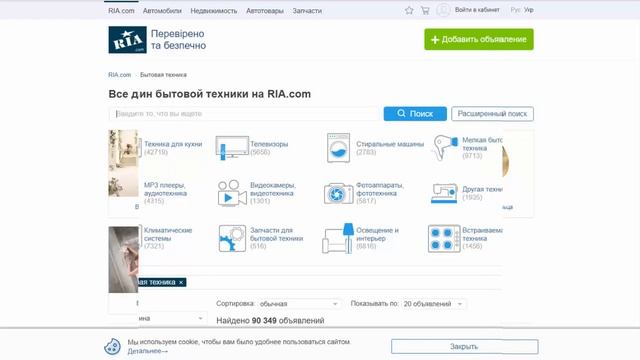The height and width of the screenshot is (360, 640).
Task: Open Встраиваемая техника text link
Action: coord(482,234)
